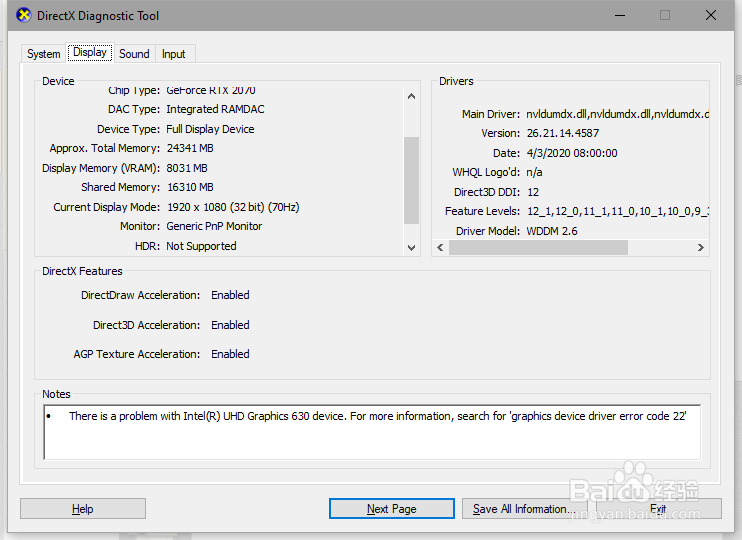Click the Device panel vertical scrollbar thumb
Viewport: 742px width, 540px height.
(x=411, y=180)
